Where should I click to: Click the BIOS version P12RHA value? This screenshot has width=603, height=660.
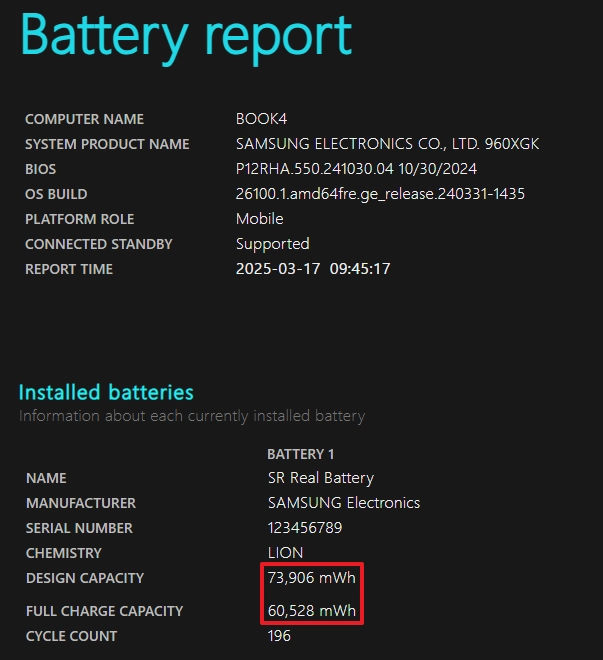pyautogui.click(x=356, y=169)
